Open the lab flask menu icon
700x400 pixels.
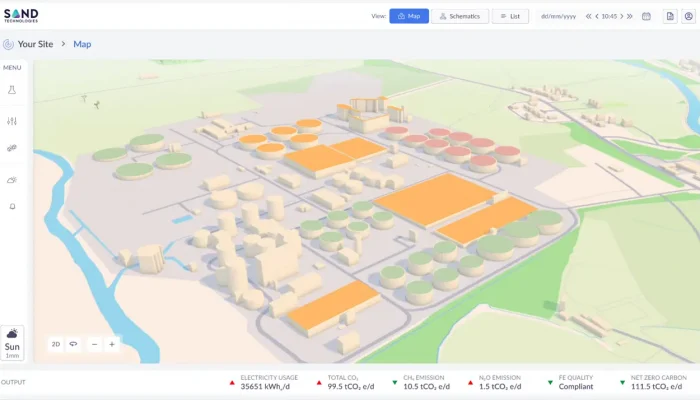(12, 90)
